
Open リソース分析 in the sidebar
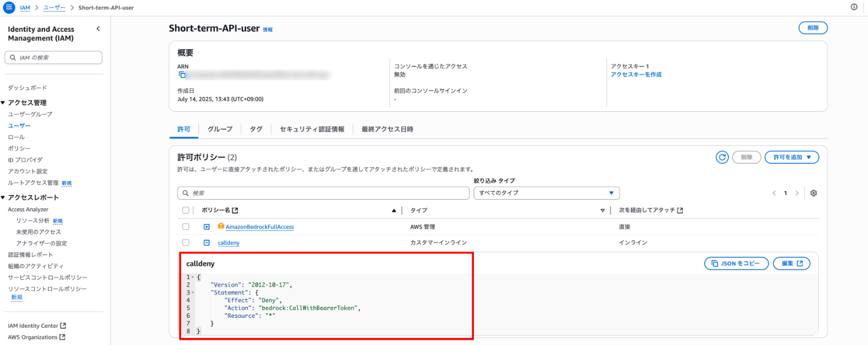[x=33, y=221]
